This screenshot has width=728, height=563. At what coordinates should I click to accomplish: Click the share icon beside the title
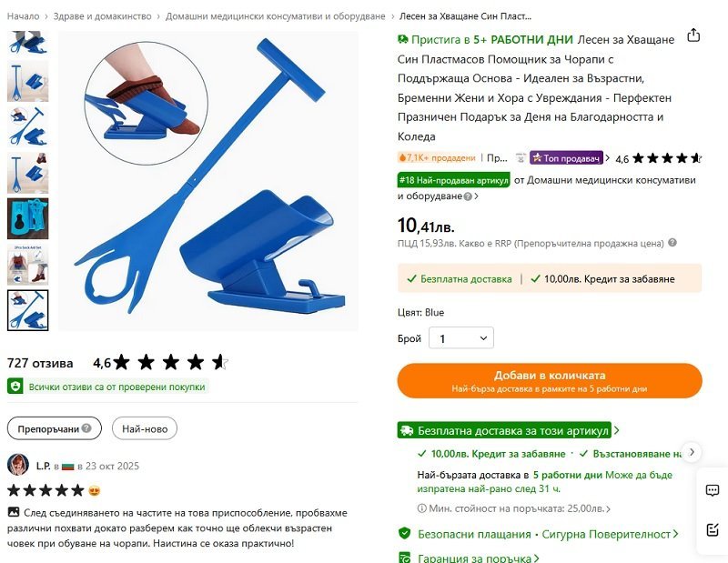click(x=693, y=35)
